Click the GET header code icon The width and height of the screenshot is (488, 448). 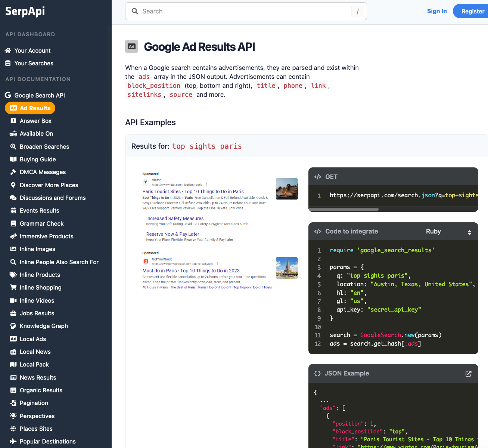318,177
